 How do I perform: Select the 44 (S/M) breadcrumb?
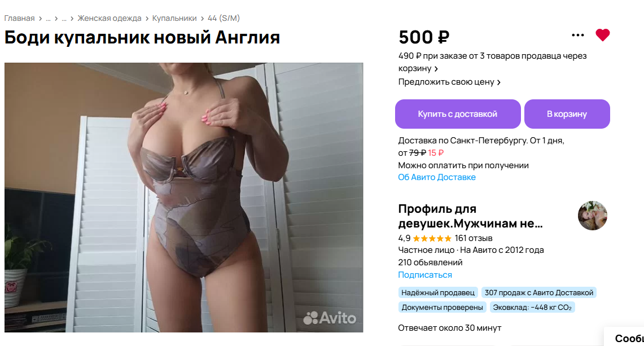point(224,18)
